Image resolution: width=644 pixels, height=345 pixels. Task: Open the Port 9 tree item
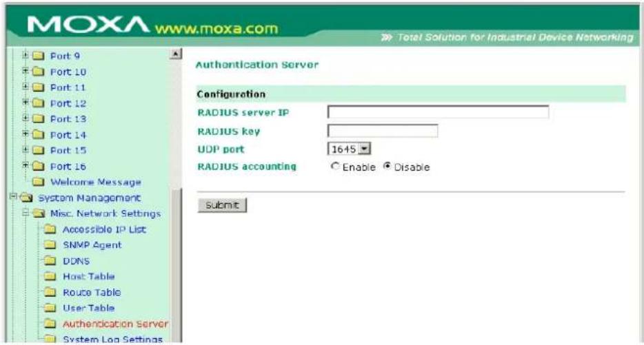(65, 56)
